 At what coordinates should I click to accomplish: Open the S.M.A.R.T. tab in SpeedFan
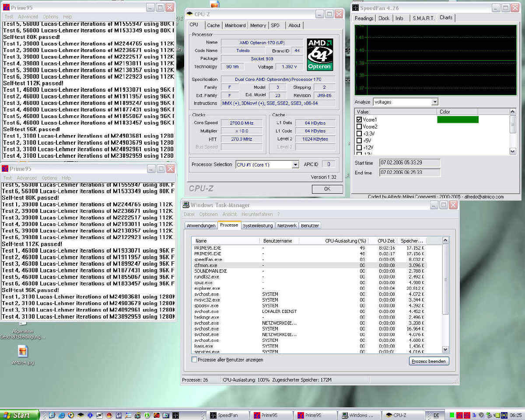pos(423,18)
